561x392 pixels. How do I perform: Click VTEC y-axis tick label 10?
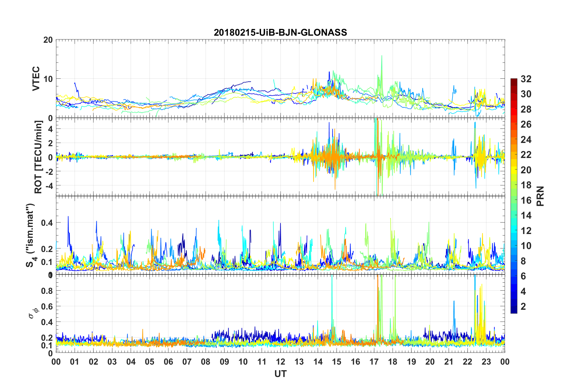[x=48, y=79]
